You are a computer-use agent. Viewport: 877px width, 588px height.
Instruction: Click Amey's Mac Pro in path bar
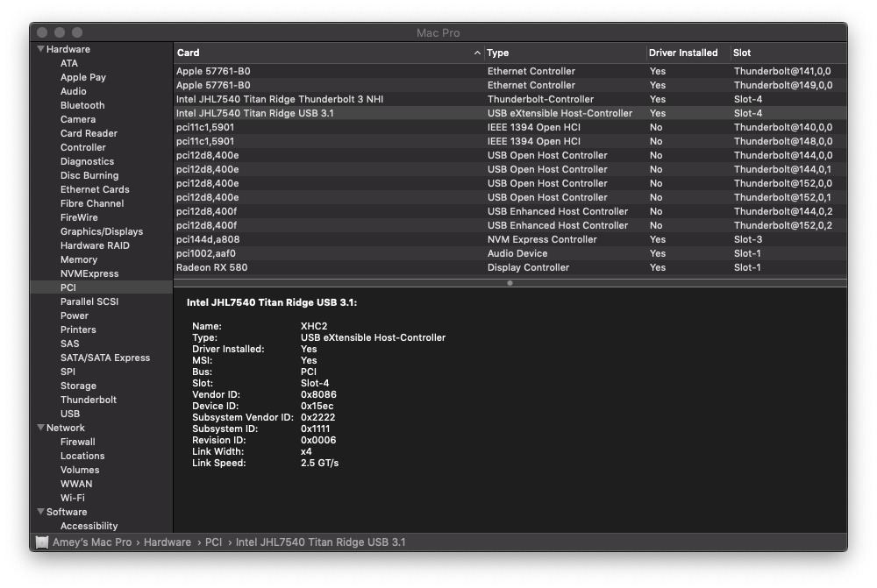pyautogui.click(x=92, y=542)
